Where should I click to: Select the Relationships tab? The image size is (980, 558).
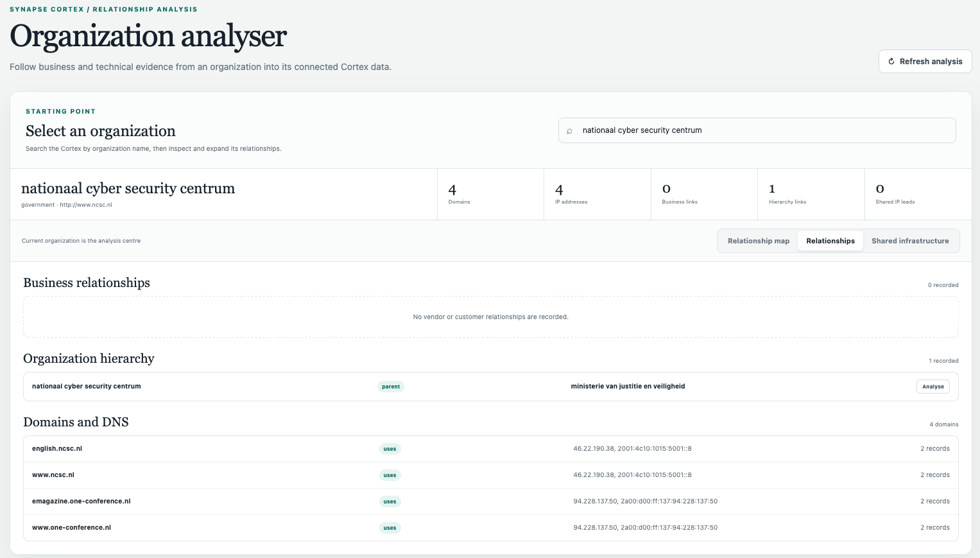(830, 241)
